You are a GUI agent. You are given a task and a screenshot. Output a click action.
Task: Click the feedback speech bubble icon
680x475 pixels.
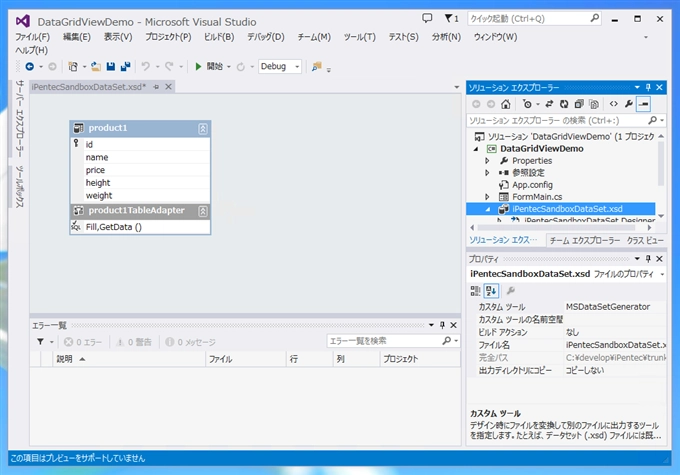pos(427,18)
